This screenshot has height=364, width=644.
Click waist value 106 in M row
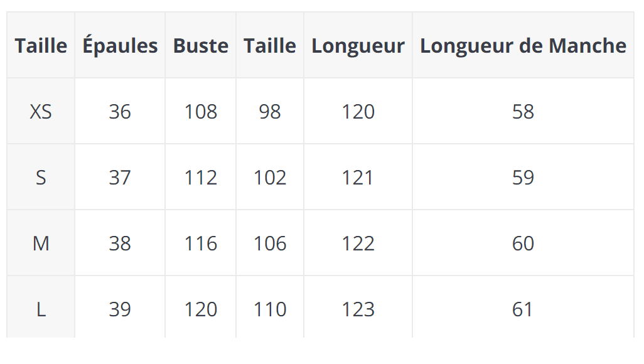[270, 244]
